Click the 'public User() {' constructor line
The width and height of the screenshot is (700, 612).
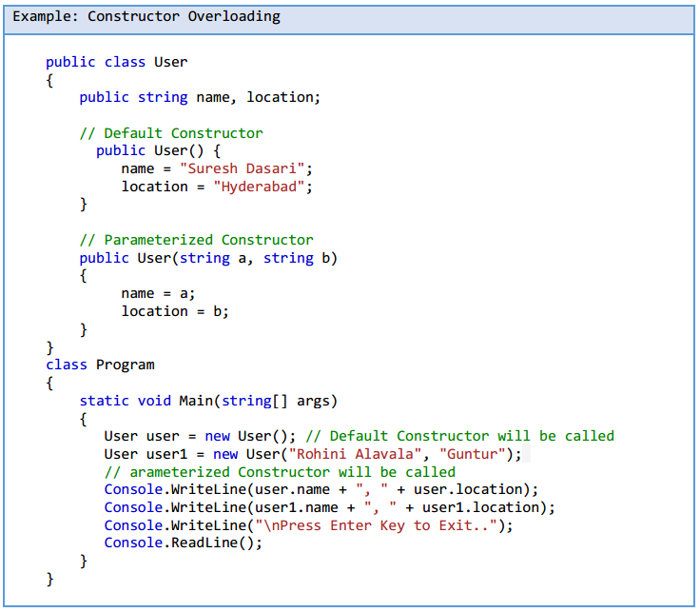tap(158, 151)
